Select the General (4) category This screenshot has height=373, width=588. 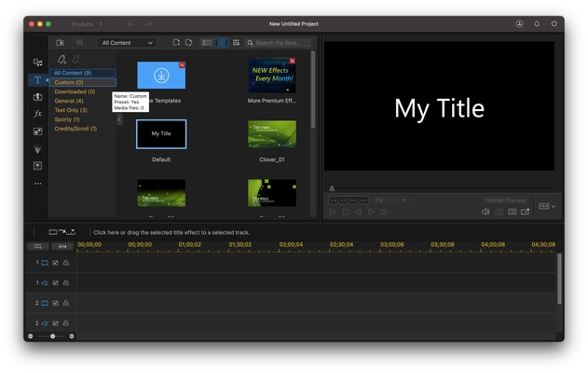tap(68, 101)
